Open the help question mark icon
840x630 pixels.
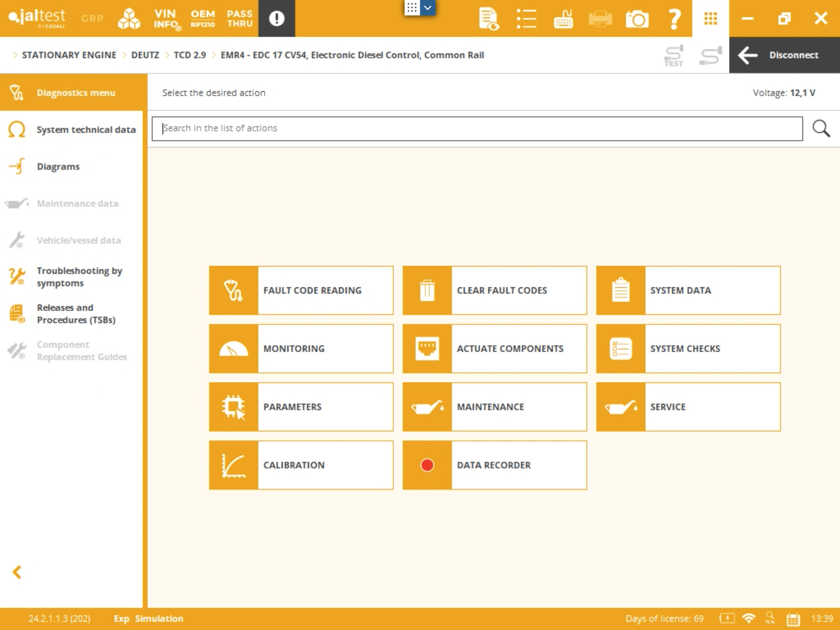click(674, 19)
